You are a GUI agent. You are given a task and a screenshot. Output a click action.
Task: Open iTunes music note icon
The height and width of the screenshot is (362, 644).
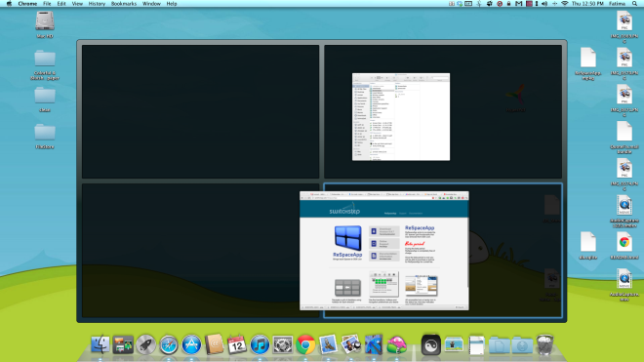pos(260,344)
